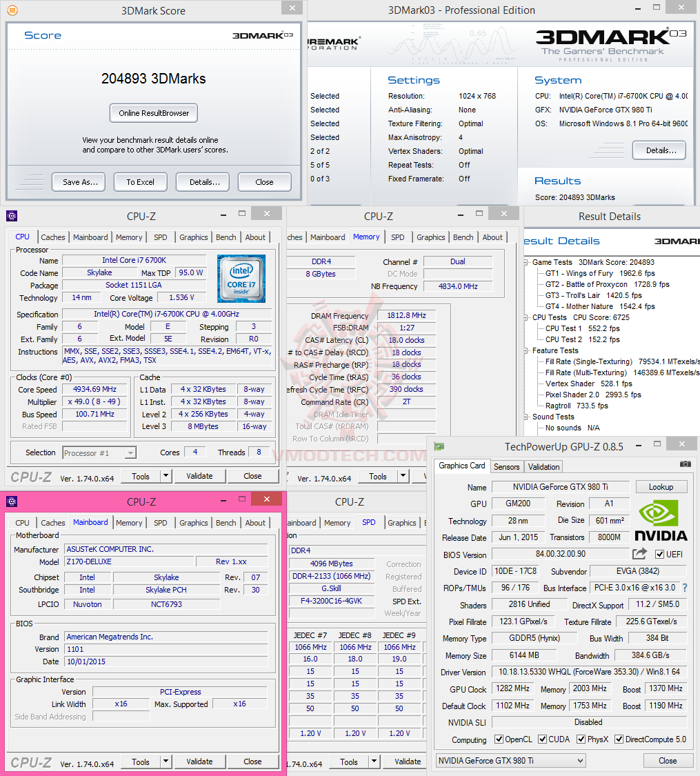Click the BIOS export arrow icon in GPU-Z

(639, 554)
